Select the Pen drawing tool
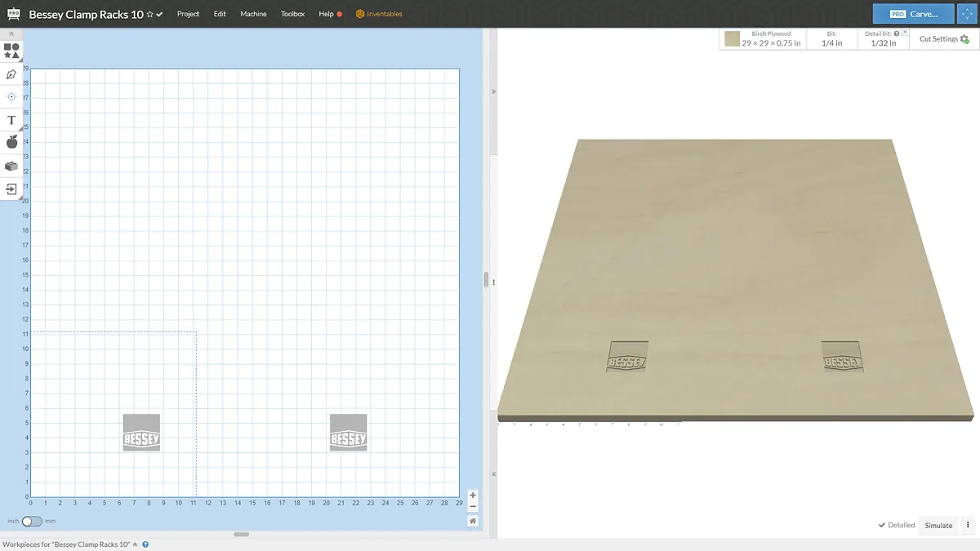 pyautogui.click(x=11, y=74)
